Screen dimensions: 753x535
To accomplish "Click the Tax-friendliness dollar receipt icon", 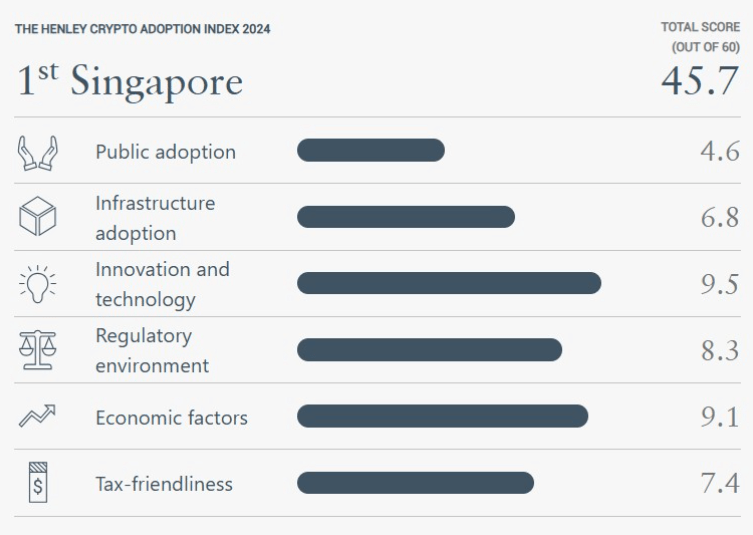I will tap(38, 484).
